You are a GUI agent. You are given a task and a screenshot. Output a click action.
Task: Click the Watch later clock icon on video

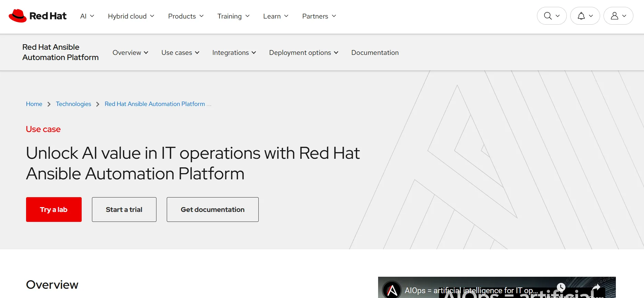tap(561, 287)
